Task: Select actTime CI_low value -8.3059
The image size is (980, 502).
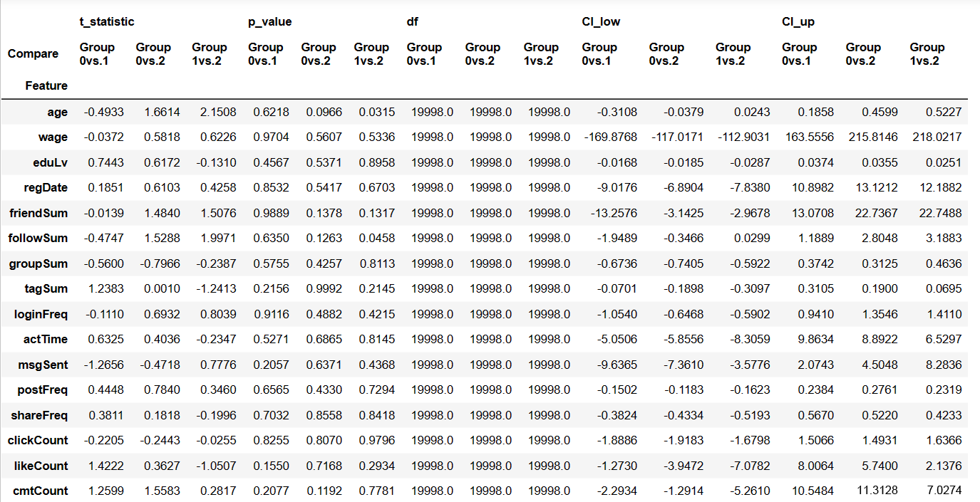Action: tap(751, 339)
